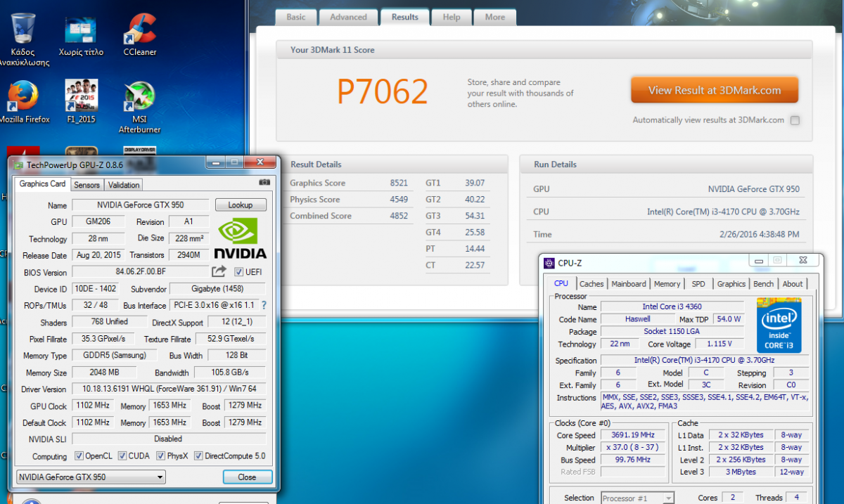Click the Core Speed value in CPU-Z
The height and width of the screenshot is (504, 844).
coord(634,435)
